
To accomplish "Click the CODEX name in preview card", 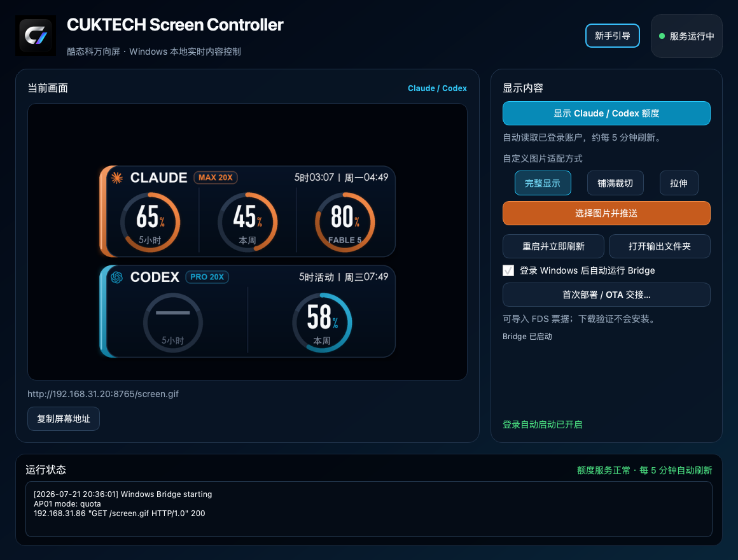I will click(x=155, y=277).
